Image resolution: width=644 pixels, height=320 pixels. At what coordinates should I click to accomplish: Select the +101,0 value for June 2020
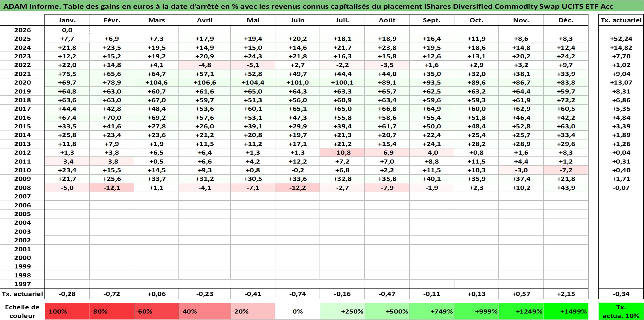coord(298,82)
